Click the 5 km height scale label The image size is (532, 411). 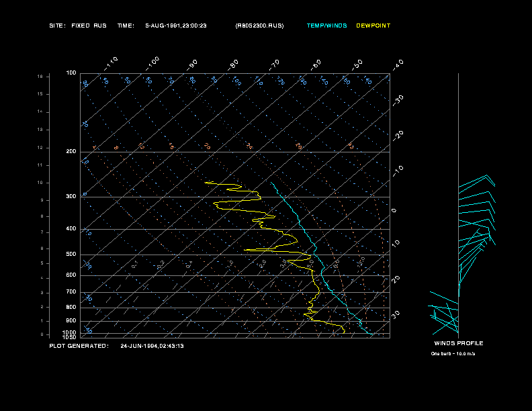[x=42, y=263]
